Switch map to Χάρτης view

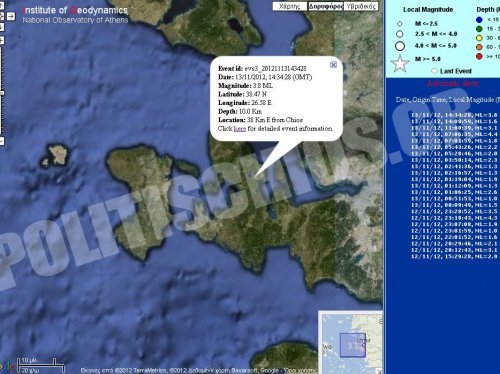tap(290, 6)
